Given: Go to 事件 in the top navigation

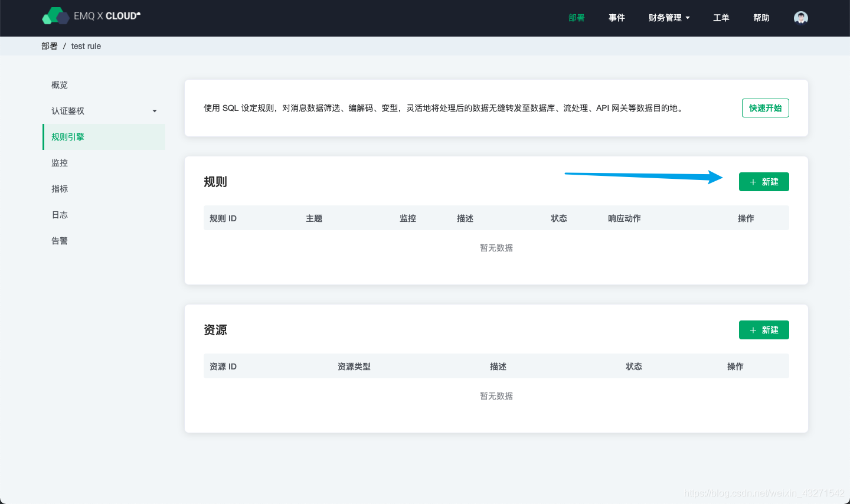Looking at the screenshot, I should point(617,18).
